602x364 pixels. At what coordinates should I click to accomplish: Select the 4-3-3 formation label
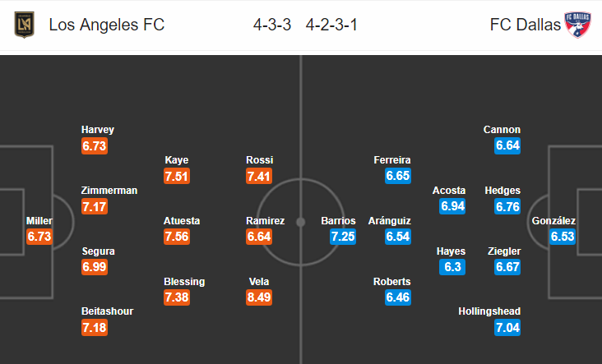272,25
